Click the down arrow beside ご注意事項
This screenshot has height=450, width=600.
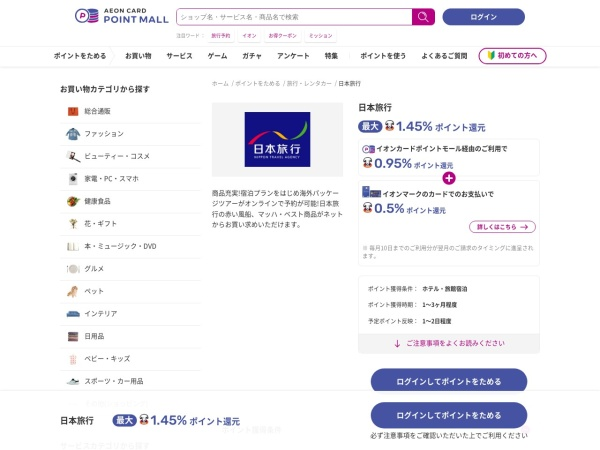point(397,344)
